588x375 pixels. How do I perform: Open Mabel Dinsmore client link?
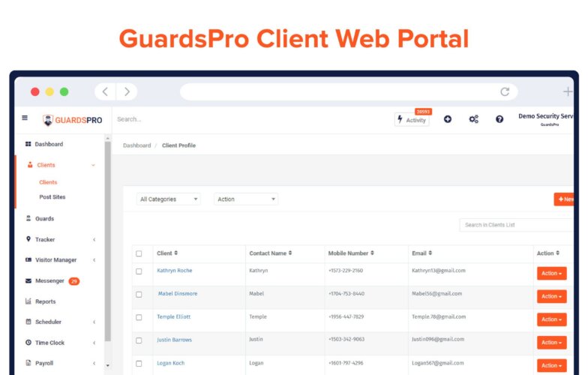(177, 294)
